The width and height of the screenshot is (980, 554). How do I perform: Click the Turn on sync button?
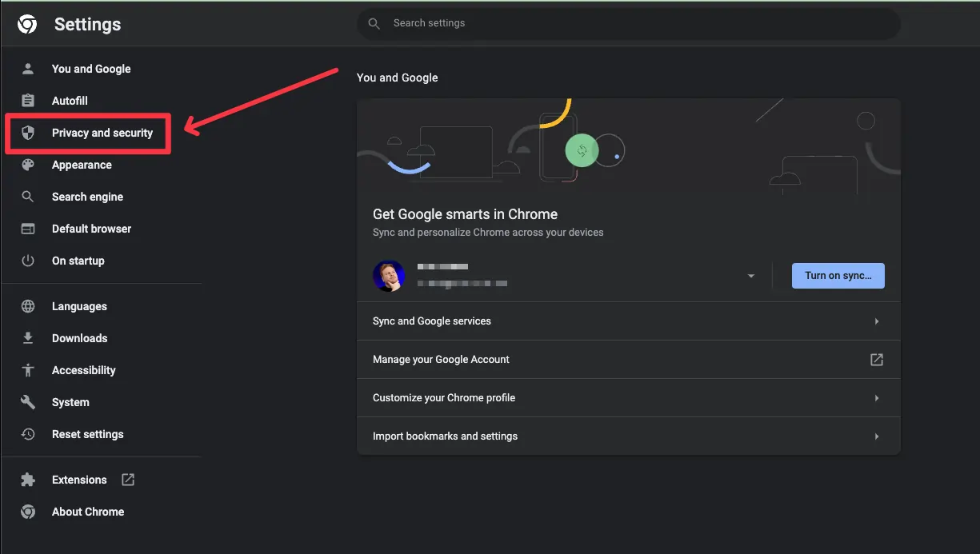click(838, 276)
